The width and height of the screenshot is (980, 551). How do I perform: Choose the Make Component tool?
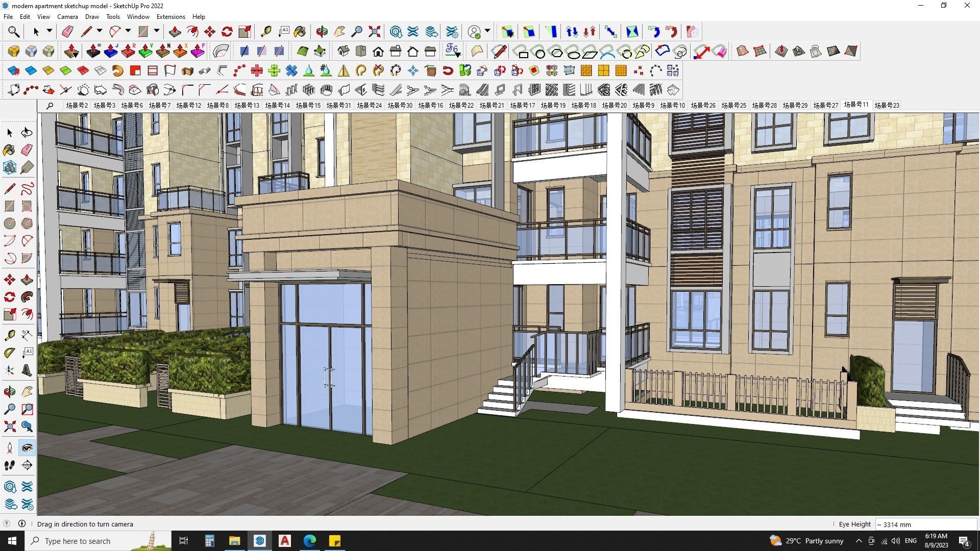9,167
